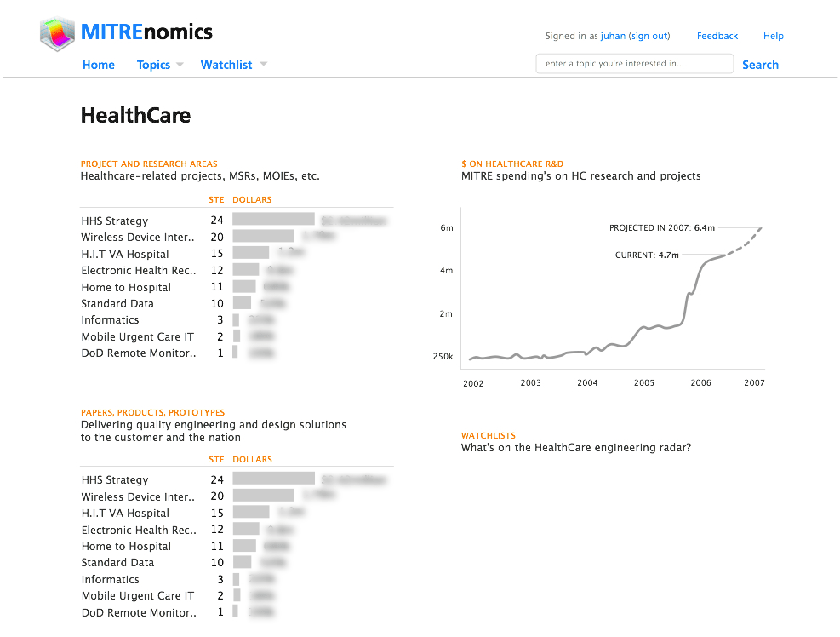This screenshot has width=840, height=637.
Task: Click the topic search input field
Action: (x=634, y=64)
